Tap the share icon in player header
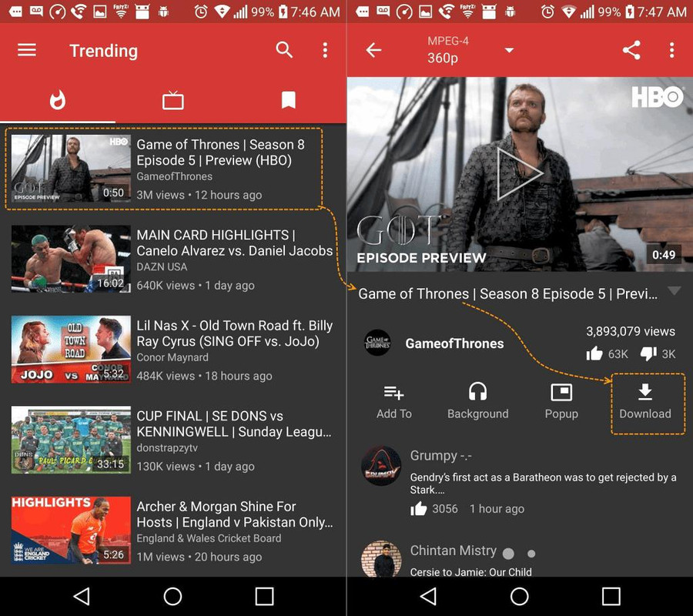 click(631, 50)
